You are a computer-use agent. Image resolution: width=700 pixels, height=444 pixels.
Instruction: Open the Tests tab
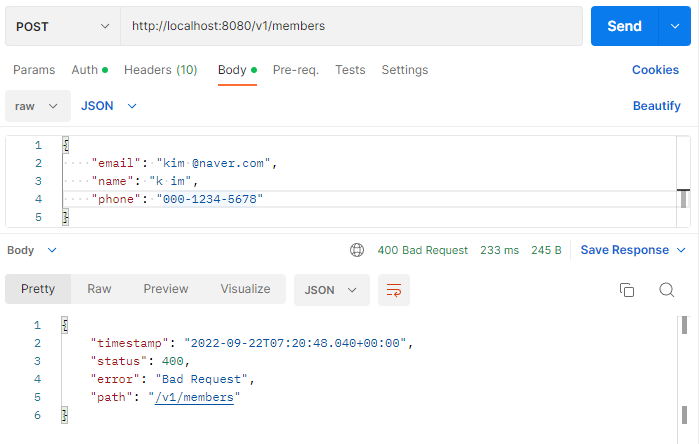[350, 70]
